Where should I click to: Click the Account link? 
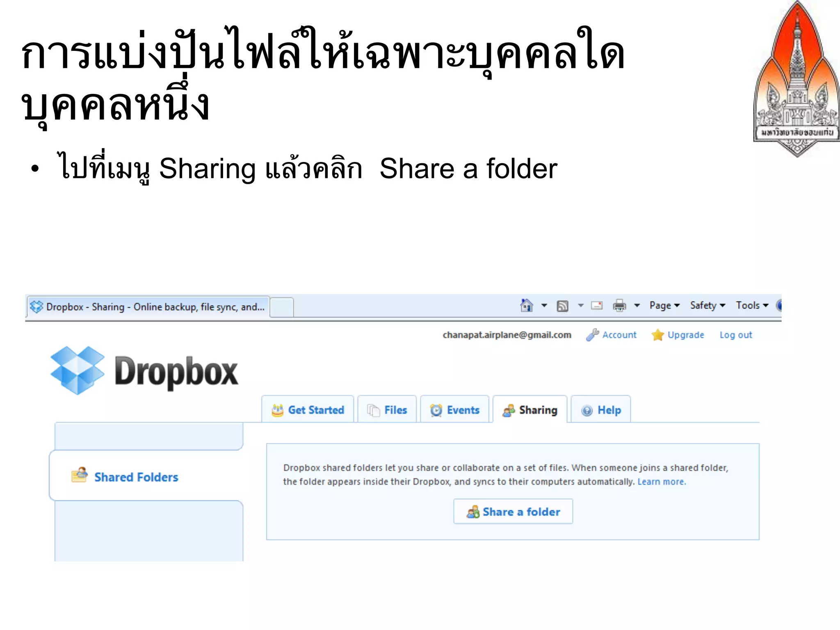[x=619, y=335]
